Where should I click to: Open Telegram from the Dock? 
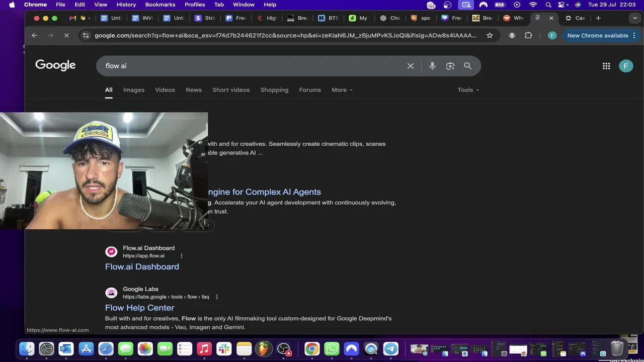[x=391, y=348]
